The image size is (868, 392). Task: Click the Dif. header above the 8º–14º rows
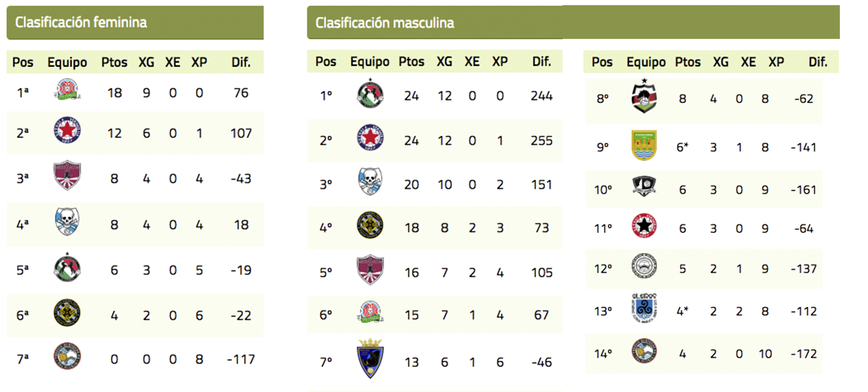click(x=817, y=62)
